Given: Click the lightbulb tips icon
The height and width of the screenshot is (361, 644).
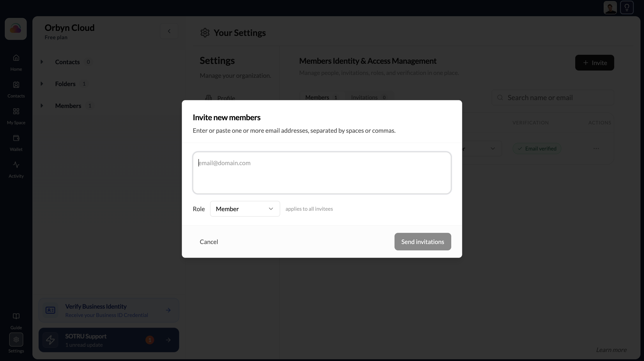Looking at the screenshot, I should (x=627, y=8).
